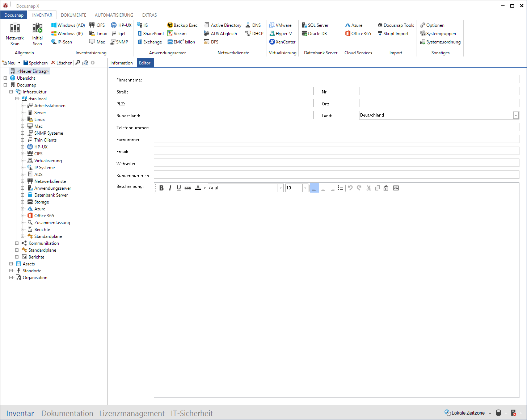Screen dimensions: 527x420
Task: Switch to the Information tab
Action: tap(122, 63)
